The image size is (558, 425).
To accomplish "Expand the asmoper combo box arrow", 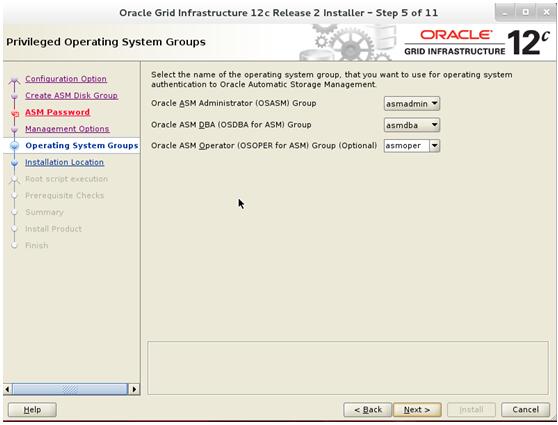I will (x=435, y=146).
